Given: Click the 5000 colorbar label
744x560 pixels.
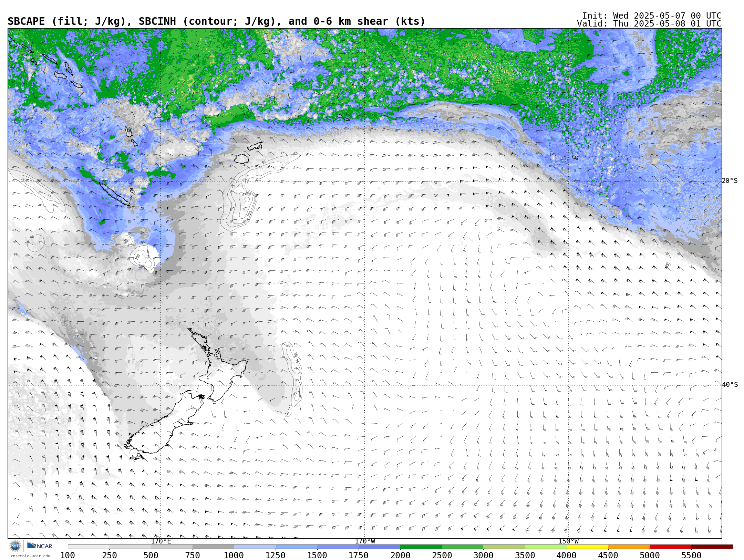Looking at the screenshot, I should click(650, 556).
